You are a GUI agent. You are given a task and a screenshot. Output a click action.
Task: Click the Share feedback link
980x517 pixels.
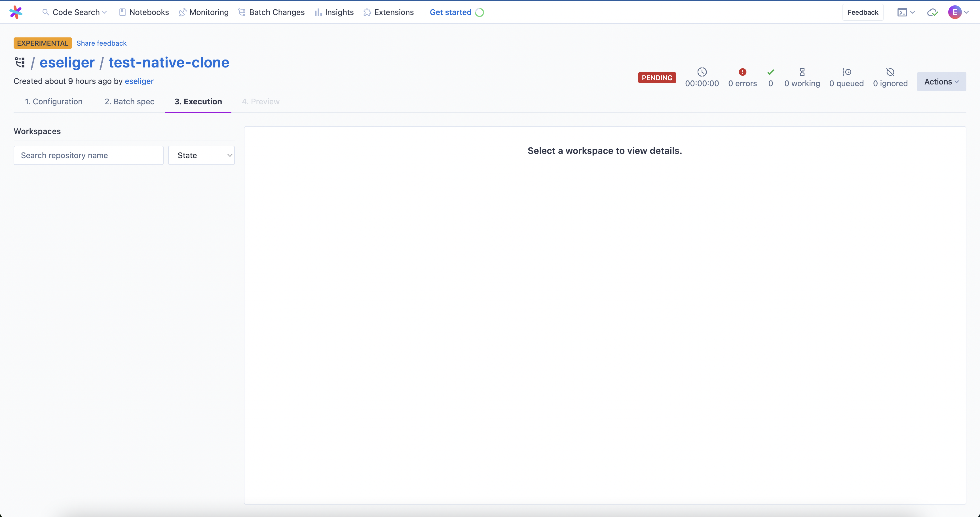pos(101,43)
